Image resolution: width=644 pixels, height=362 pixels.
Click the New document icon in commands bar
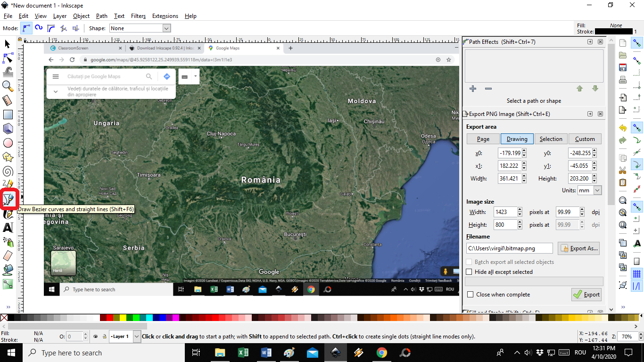[623, 43]
